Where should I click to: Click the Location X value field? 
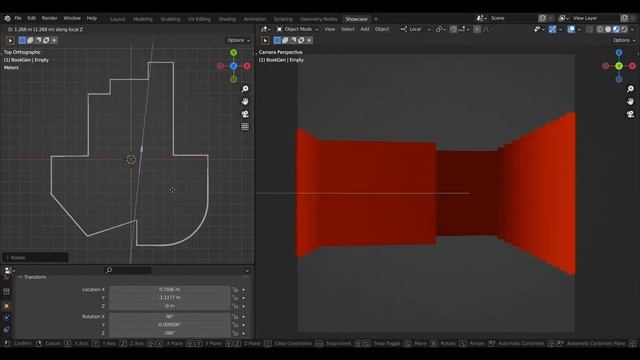pos(169,289)
